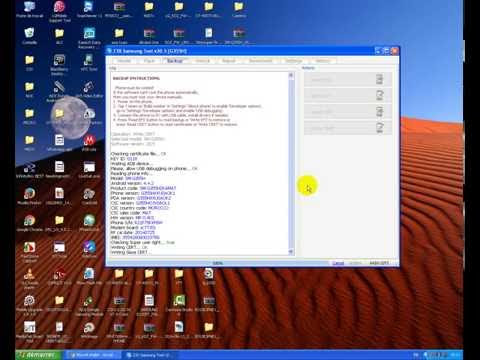This screenshot has height=360, width=480.
Task: Click the Writing CERT log line
Action: click(129, 247)
